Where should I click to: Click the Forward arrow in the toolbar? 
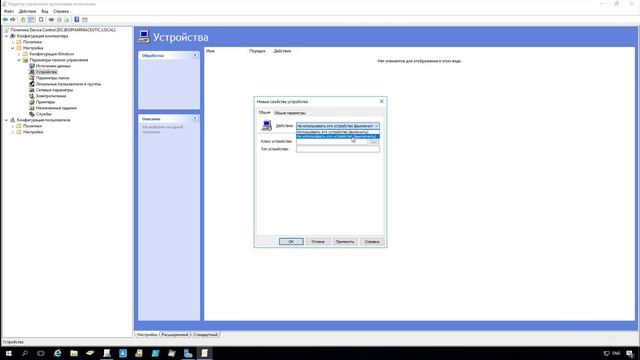coord(13,20)
